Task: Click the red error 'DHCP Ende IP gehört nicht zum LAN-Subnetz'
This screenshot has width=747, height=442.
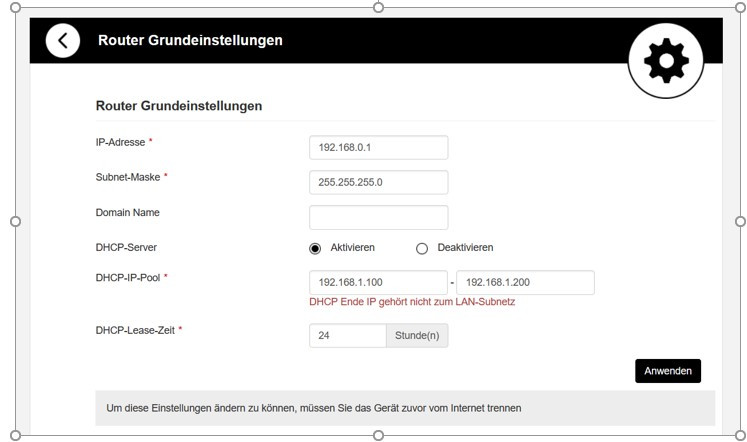Action: pyautogui.click(x=412, y=302)
